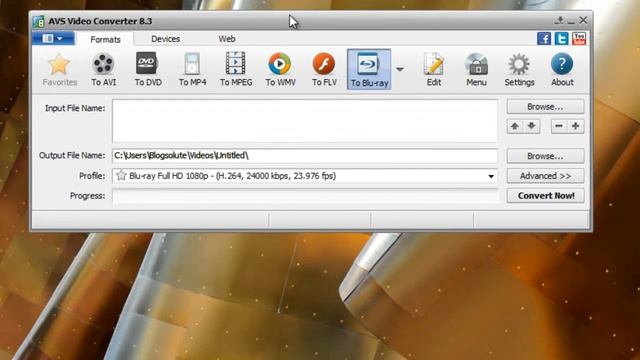Open the Settings gear
Screen dimensions: 640x360
(x=519, y=70)
